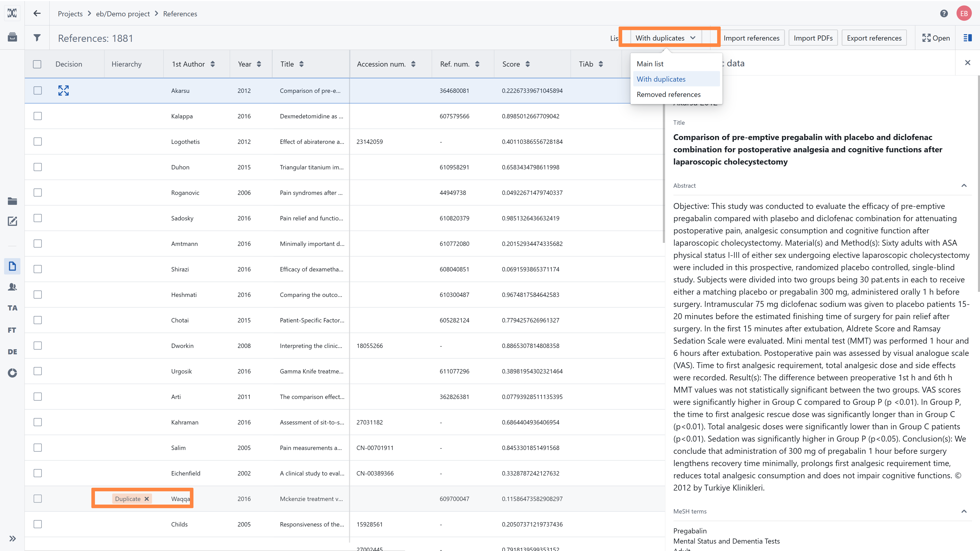Click ref number 605282124

pyautogui.click(x=454, y=320)
